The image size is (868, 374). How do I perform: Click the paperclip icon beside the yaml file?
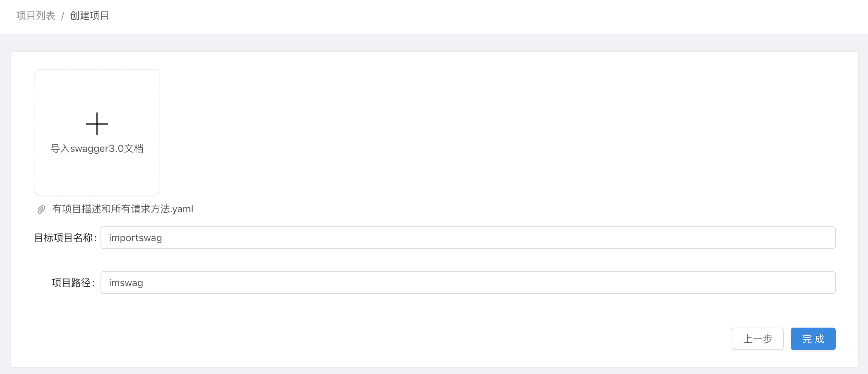41,209
